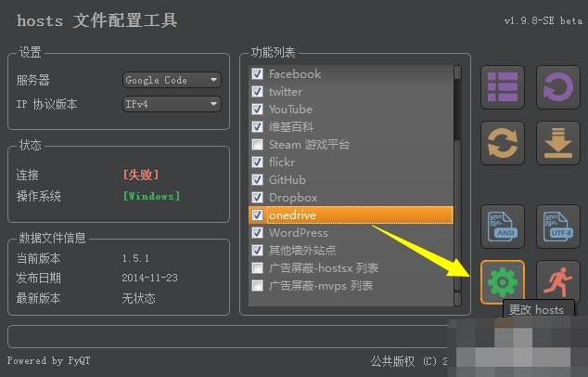Click the scrollbar down arrow in function list
The image size is (588, 377).
tap(457, 299)
